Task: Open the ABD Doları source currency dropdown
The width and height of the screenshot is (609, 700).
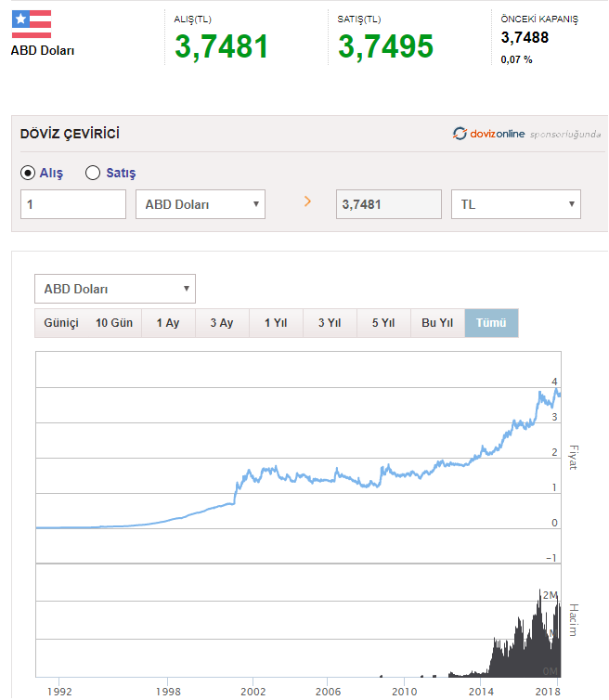Action: [x=200, y=204]
